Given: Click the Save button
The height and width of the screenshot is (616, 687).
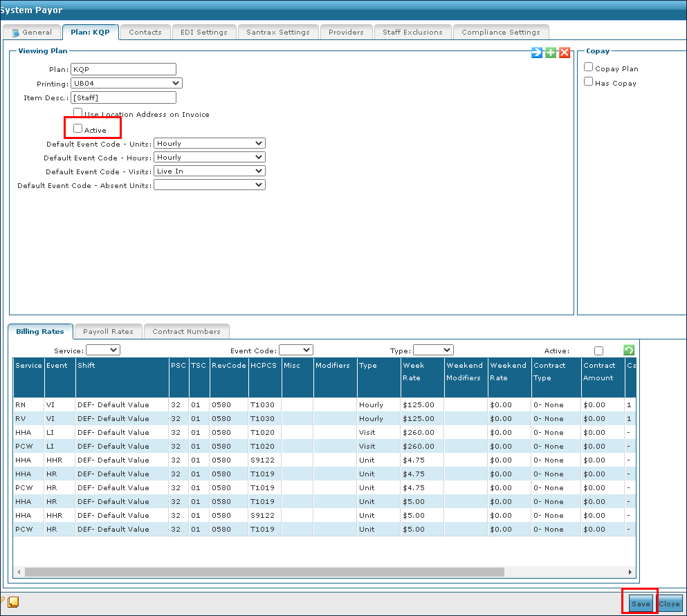Looking at the screenshot, I should [x=641, y=604].
